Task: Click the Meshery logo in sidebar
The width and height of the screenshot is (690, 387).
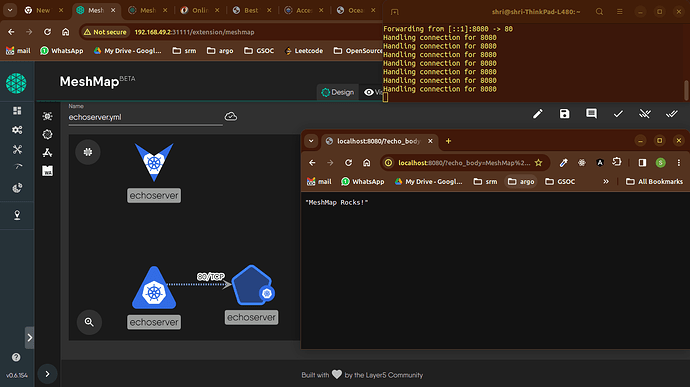Action: pos(16,83)
